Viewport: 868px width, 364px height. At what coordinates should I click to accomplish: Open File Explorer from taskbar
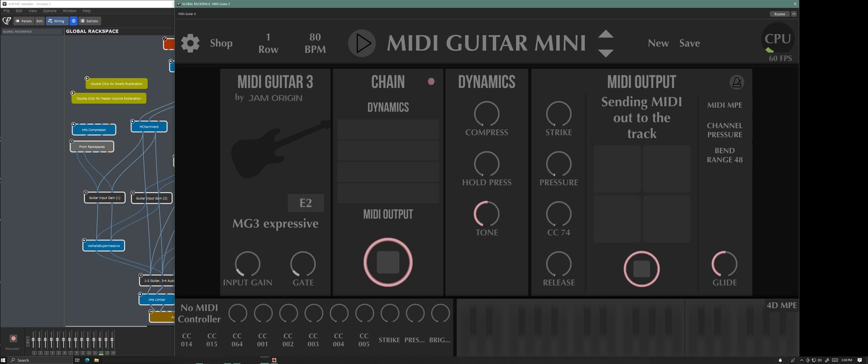pyautogui.click(x=96, y=360)
